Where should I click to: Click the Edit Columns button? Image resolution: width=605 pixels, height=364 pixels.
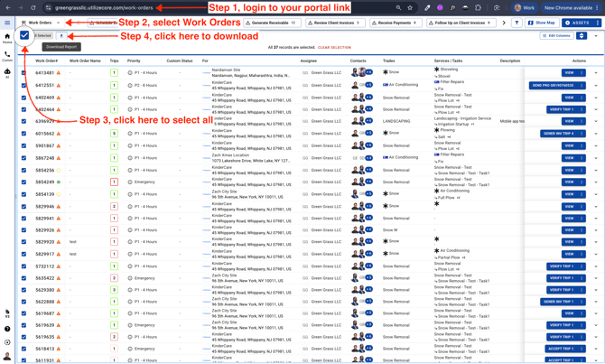click(556, 35)
